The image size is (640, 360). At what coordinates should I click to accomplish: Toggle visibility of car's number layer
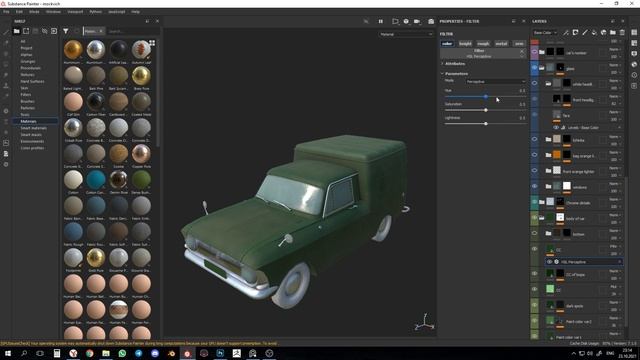[x=534, y=52]
